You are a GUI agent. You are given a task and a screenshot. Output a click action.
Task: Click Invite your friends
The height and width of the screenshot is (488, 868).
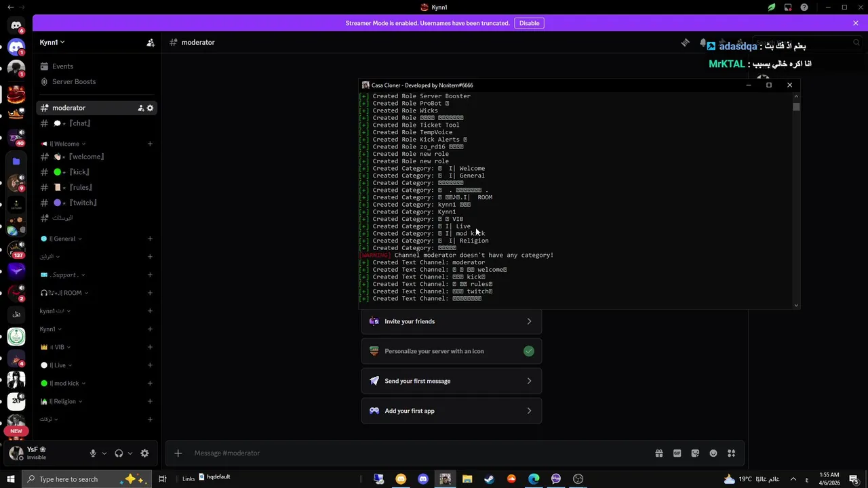click(x=452, y=321)
